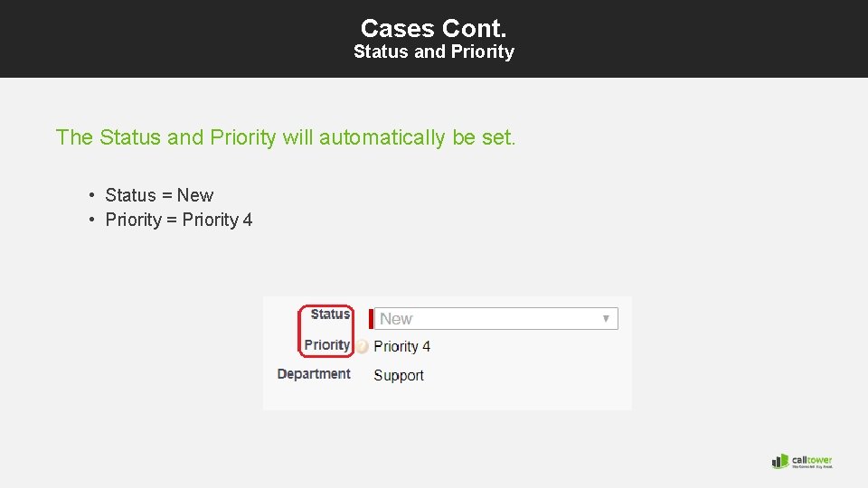Click the Status = New bullet
Image resolution: width=868 pixels, height=488 pixels.
pyautogui.click(x=159, y=195)
